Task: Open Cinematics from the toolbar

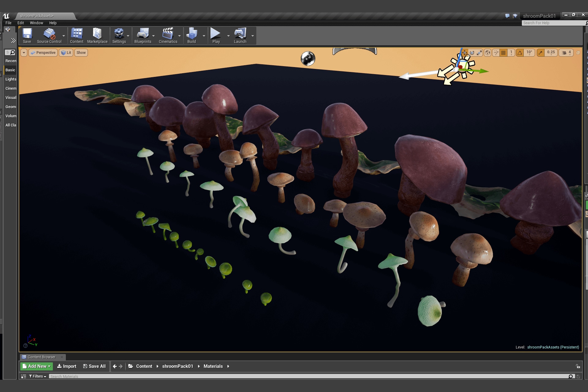Action: [x=168, y=36]
